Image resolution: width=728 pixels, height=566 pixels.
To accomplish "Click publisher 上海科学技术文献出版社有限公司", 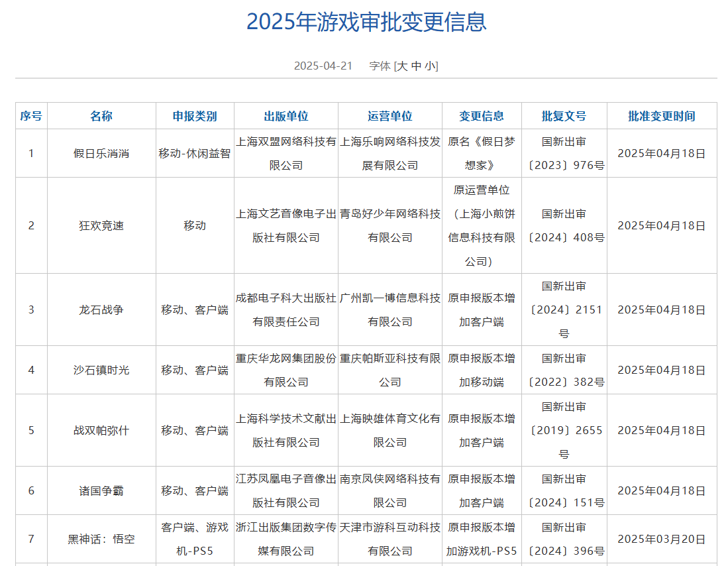I will click(x=286, y=430).
